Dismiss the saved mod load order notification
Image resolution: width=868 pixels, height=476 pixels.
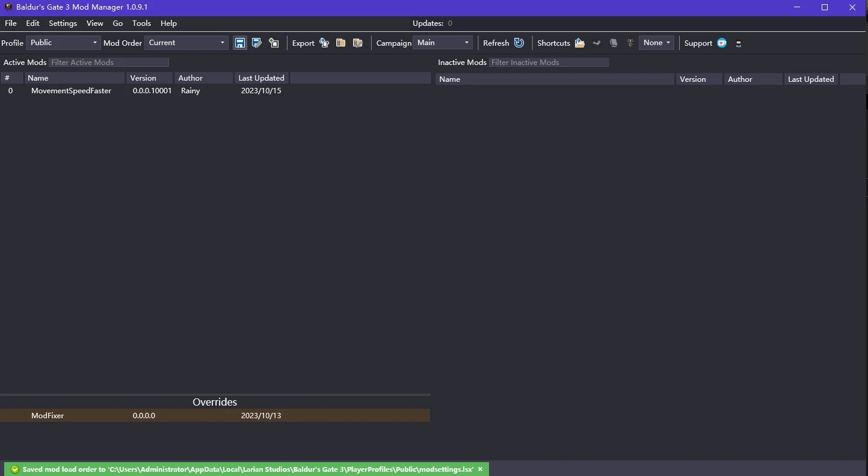(480, 469)
